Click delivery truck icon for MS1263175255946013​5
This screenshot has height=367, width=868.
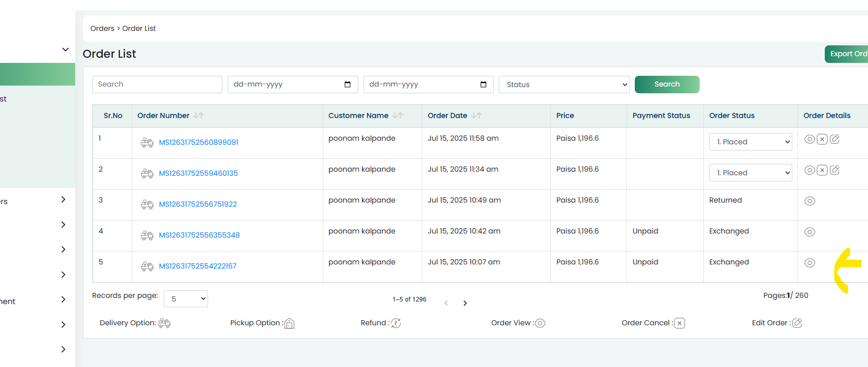[147, 174]
